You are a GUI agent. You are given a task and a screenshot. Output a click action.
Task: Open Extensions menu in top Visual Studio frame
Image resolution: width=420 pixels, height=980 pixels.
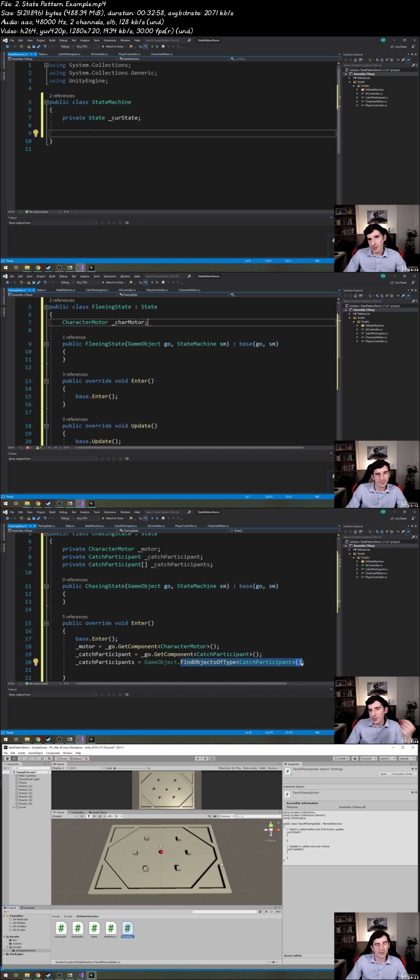(110, 40)
